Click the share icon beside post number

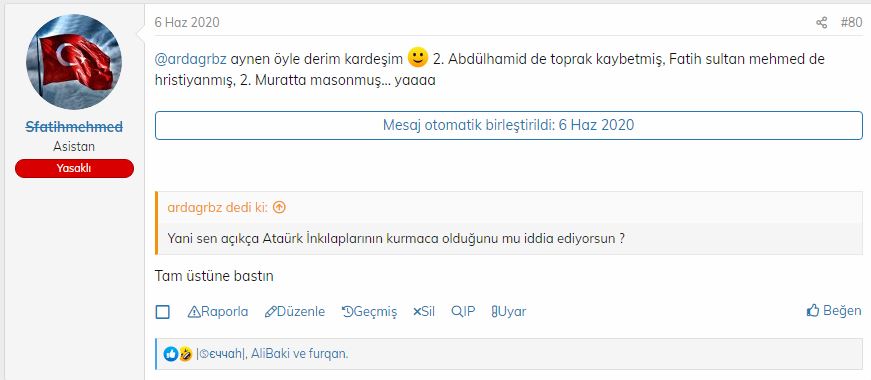[822, 23]
